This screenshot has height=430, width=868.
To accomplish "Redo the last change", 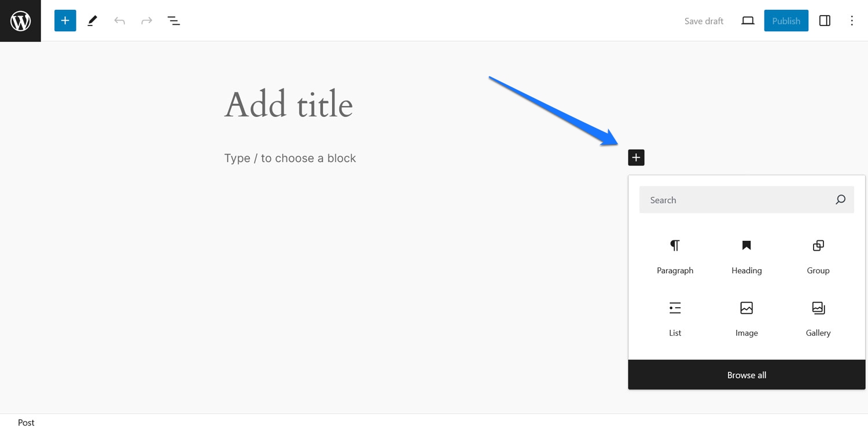I will (146, 20).
